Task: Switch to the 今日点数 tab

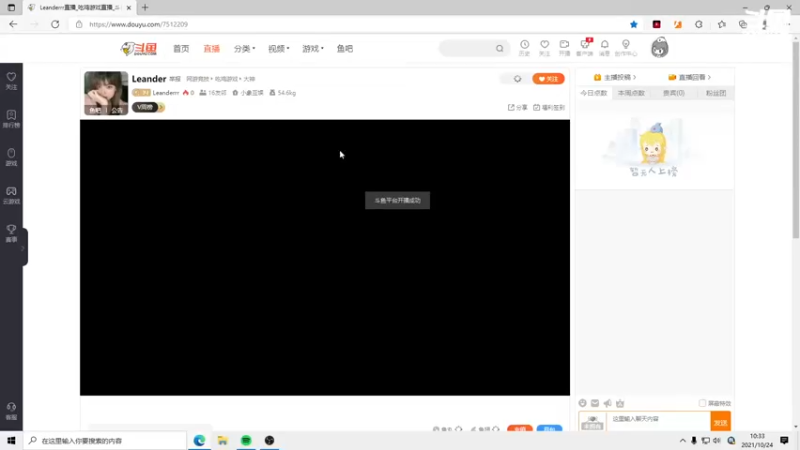Action: (x=594, y=93)
